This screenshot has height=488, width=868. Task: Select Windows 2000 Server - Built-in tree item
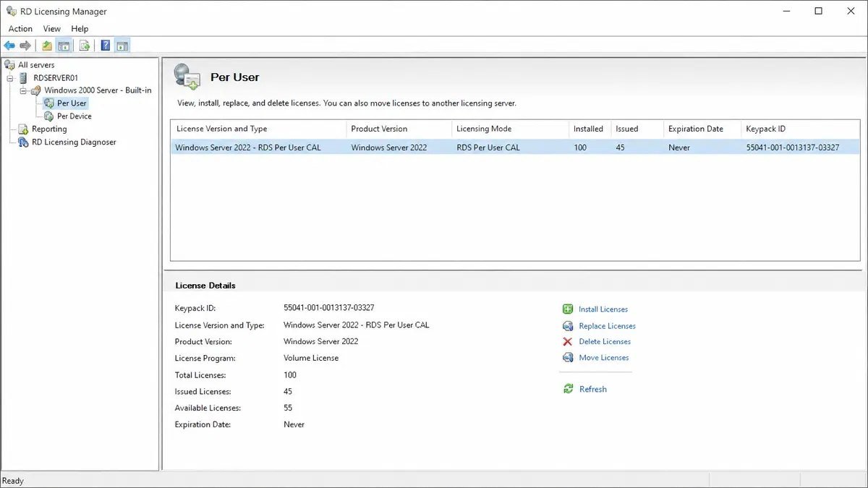(x=98, y=90)
